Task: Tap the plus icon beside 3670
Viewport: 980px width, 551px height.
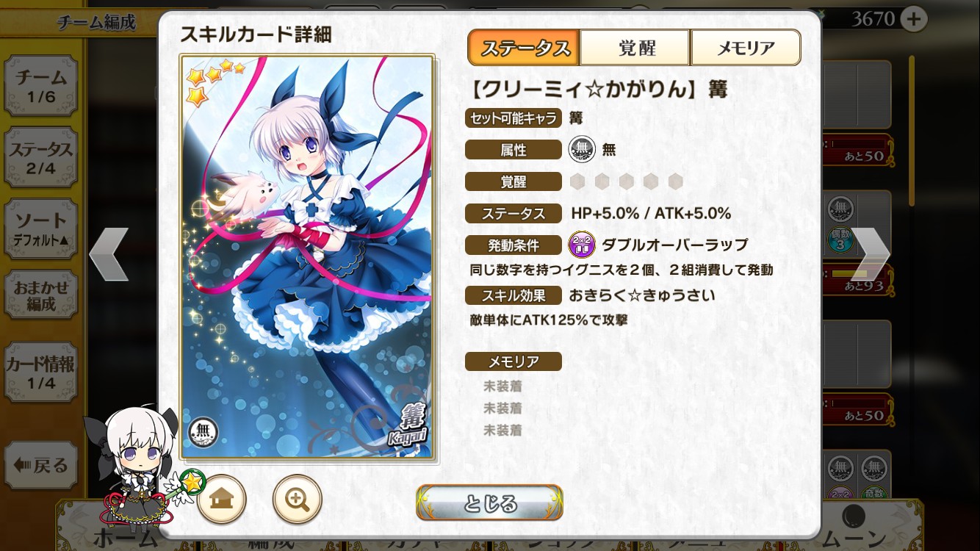Action: 913,18
